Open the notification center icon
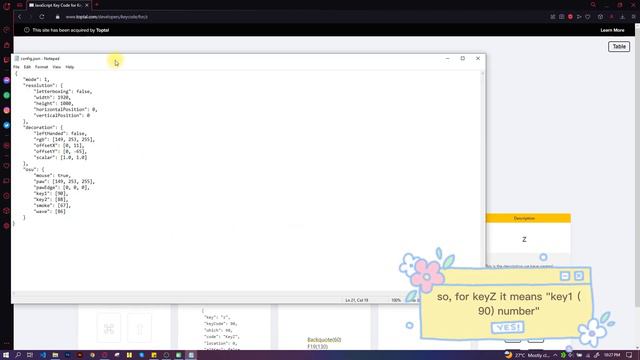The width and height of the screenshot is (640, 360). pyautogui.click(x=629, y=355)
